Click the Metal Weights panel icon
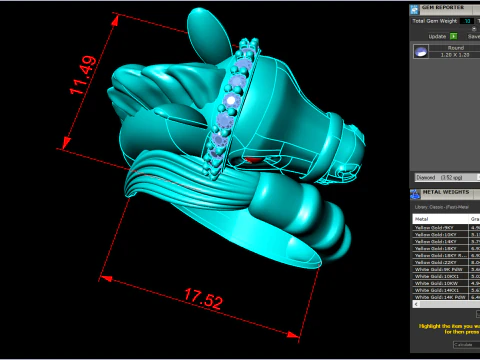Screen dimensions: 480x360 (415, 194)
